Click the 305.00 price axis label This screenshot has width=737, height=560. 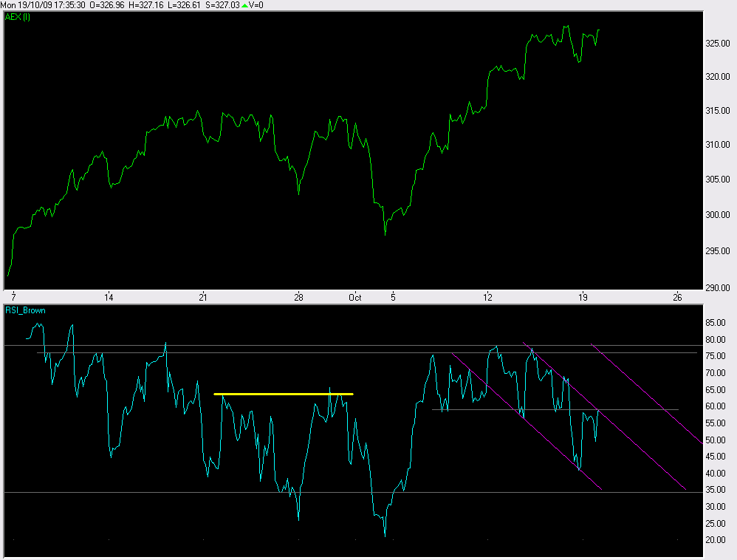coord(717,180)
